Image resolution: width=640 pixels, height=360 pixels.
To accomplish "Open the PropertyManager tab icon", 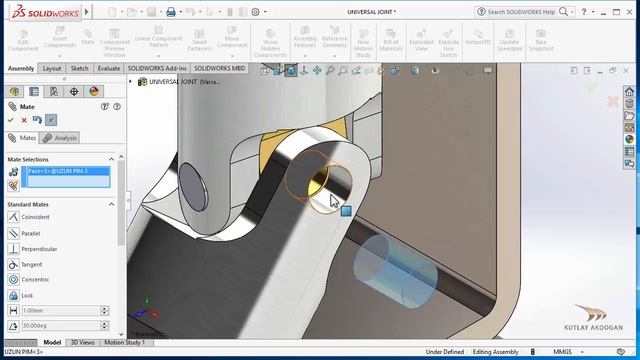I will coord(34,91).
